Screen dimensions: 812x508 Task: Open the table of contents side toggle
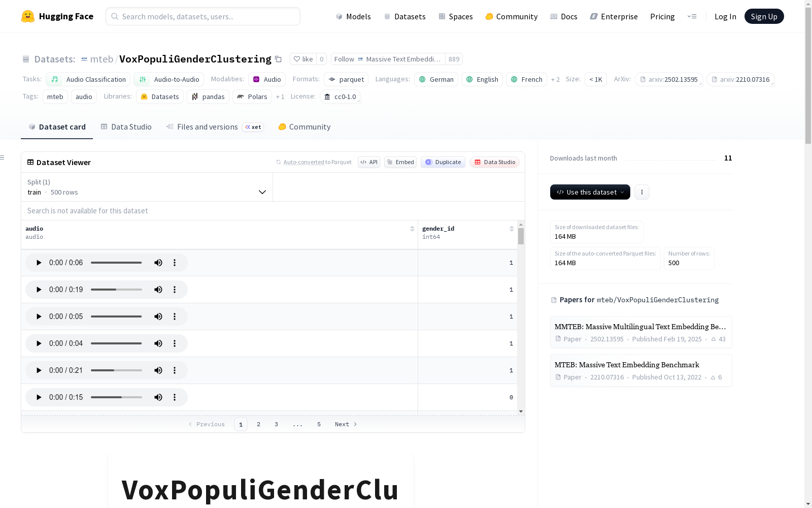click(x=3, y=157)
